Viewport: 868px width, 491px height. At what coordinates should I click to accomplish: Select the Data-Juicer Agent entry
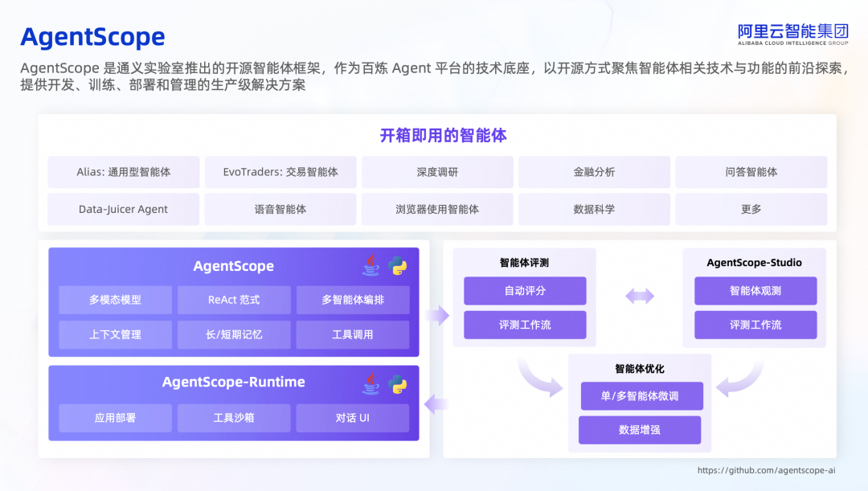123,209
